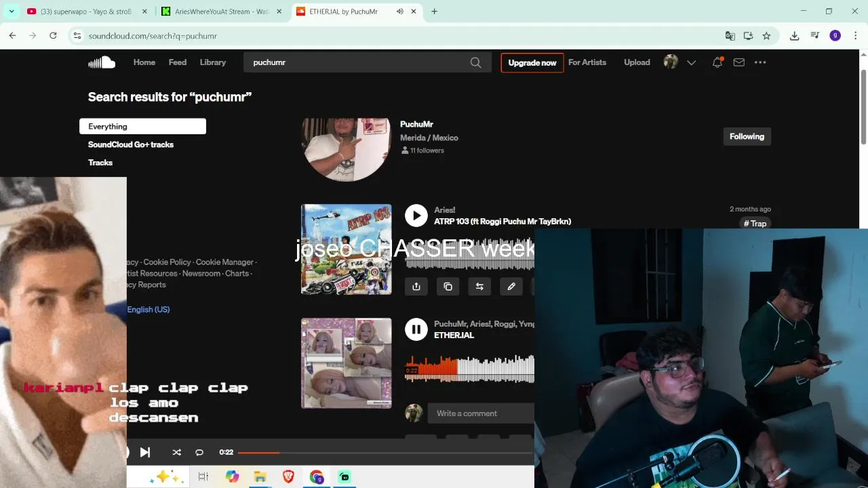The width and height of the screenshot is (868, 488).
Task: Click the Upload link
Action: pyautogui.click(x=637, y=62)
